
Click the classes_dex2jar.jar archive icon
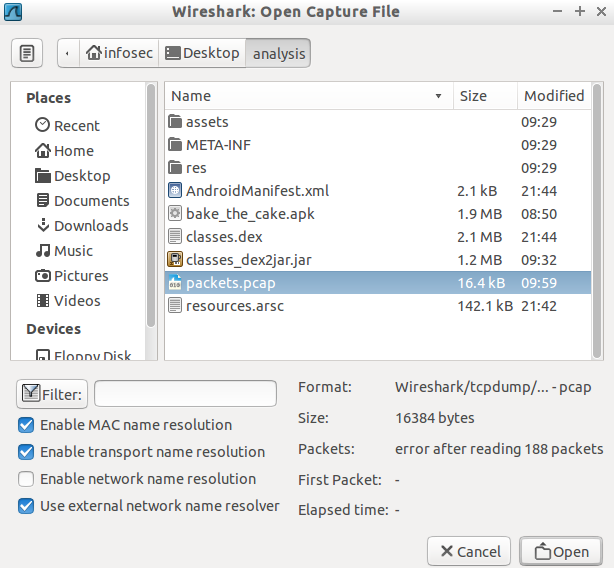175,260
